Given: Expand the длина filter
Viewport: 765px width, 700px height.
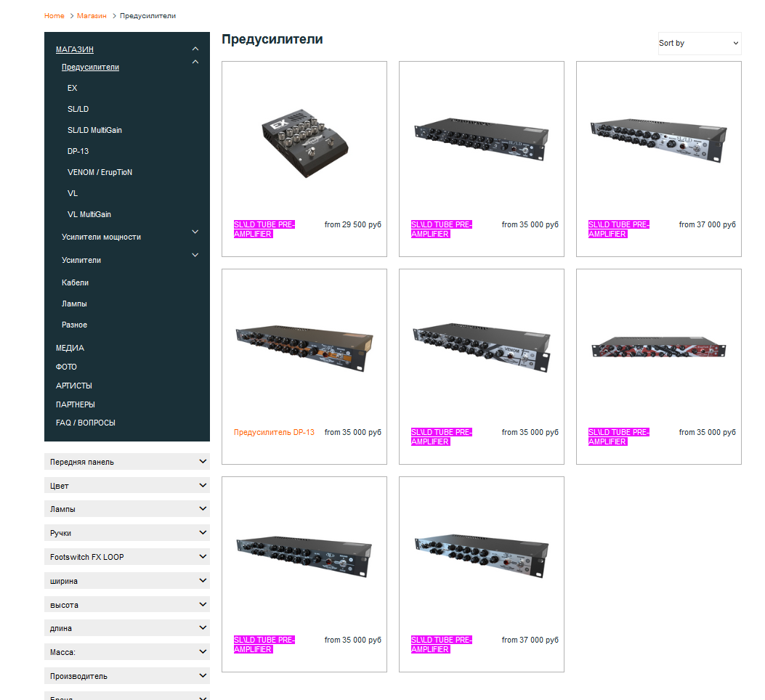Looking at the screenshot, I should [127, 628].
